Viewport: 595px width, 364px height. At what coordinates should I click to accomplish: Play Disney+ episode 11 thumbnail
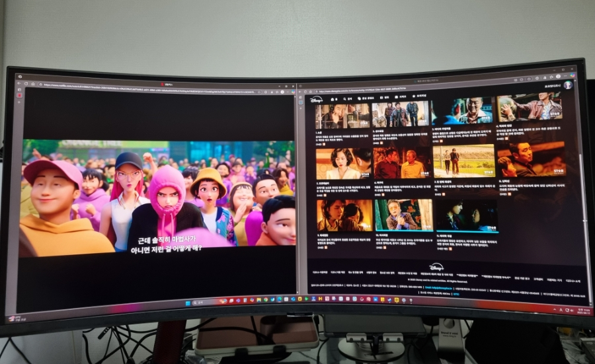[466, 215]
